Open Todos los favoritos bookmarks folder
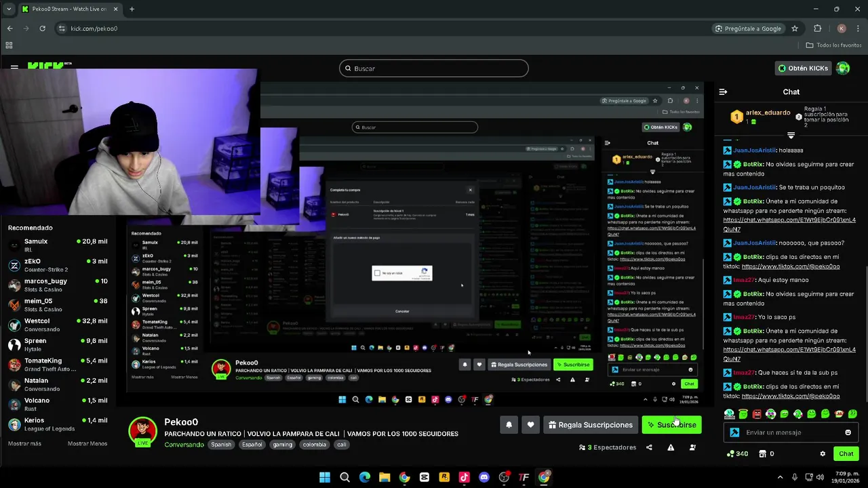868x488 pixels. [x=833, y=45]
